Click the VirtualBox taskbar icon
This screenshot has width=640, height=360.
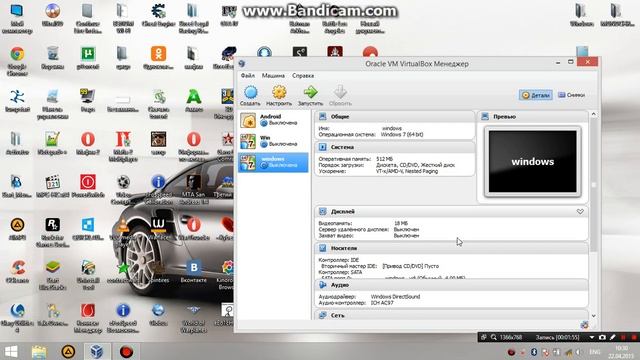click(x=97, y=351)
